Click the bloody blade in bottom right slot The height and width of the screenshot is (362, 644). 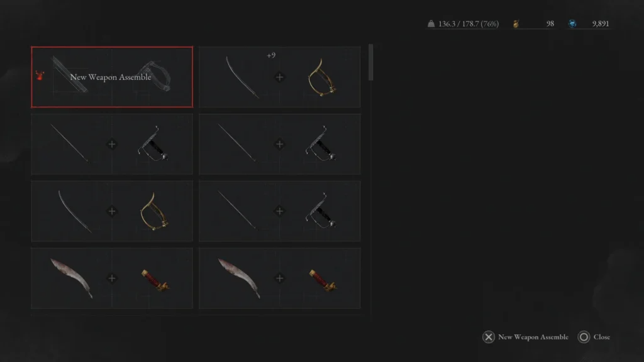(239, 278)
